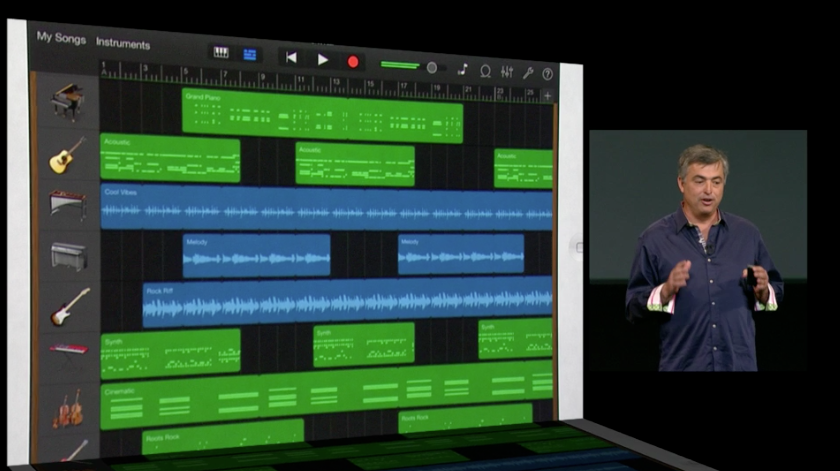Switch to the tracks view
Image resolution: width=840 pixels, height=471 pixels.
point(250,54)
